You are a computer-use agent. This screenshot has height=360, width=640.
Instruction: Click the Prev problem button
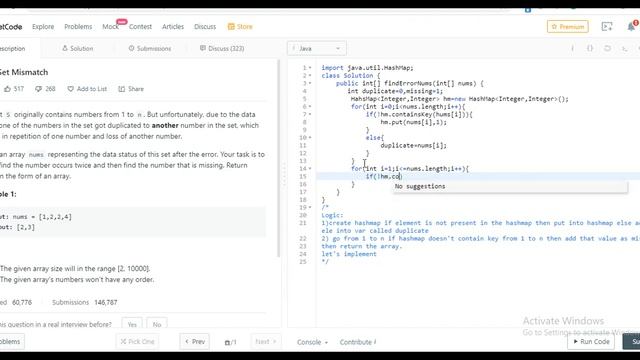195,342
